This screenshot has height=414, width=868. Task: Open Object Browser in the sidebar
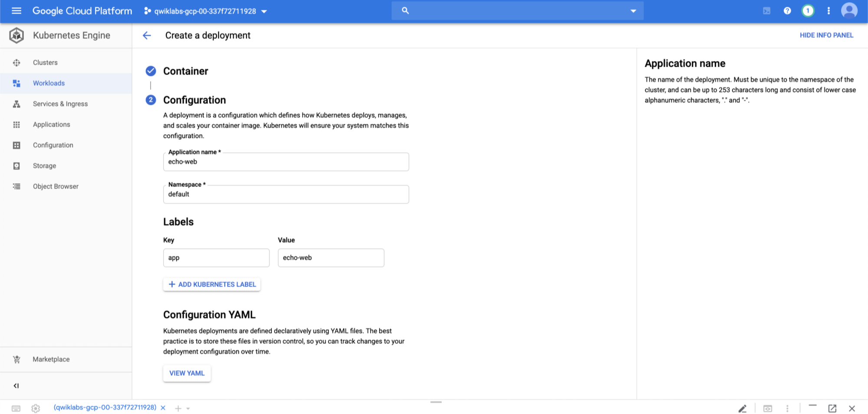coord(56,186)
